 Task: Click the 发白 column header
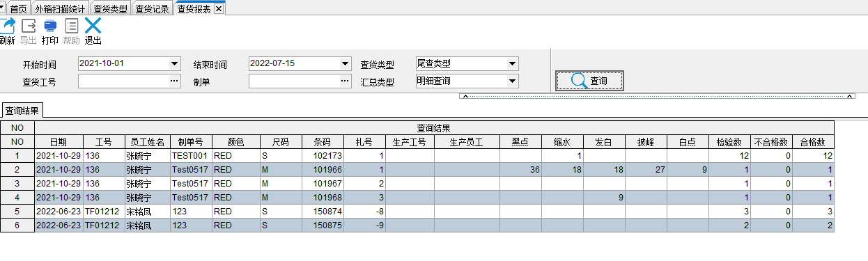[x=605, y=142]
